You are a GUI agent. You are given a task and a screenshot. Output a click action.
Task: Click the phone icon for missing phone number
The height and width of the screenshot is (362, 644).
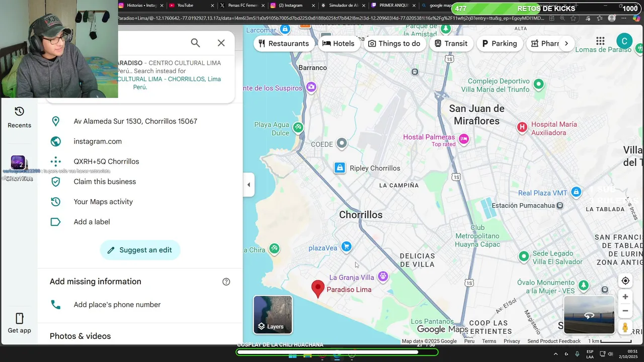pyautogui.click(x=55, y=305)
